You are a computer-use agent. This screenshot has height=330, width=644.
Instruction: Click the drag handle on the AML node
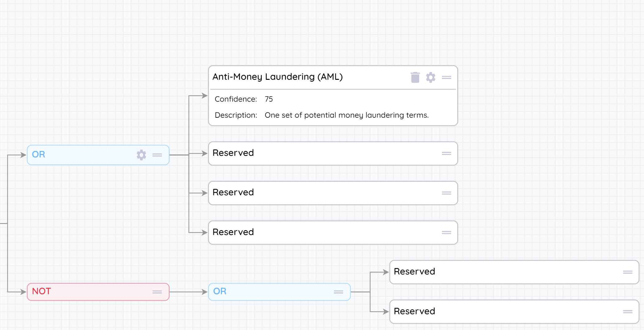(x=446, y=77)
